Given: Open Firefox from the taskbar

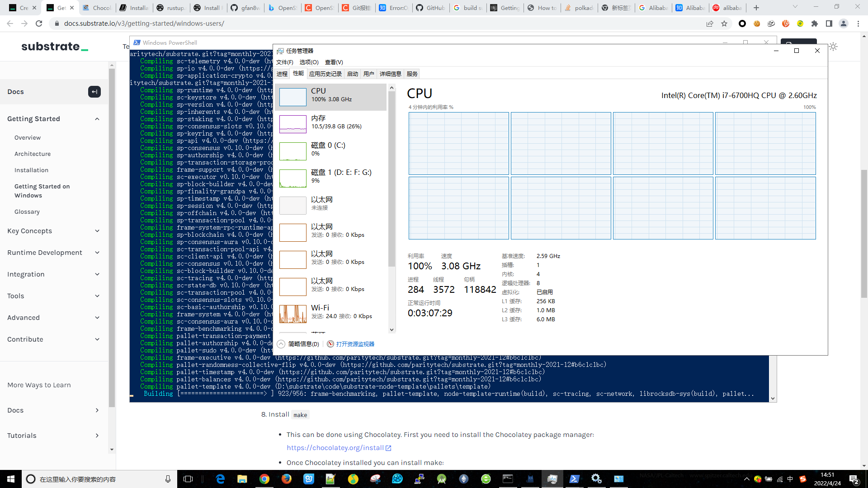Looking at the screenshot, I should click(286, 479).
